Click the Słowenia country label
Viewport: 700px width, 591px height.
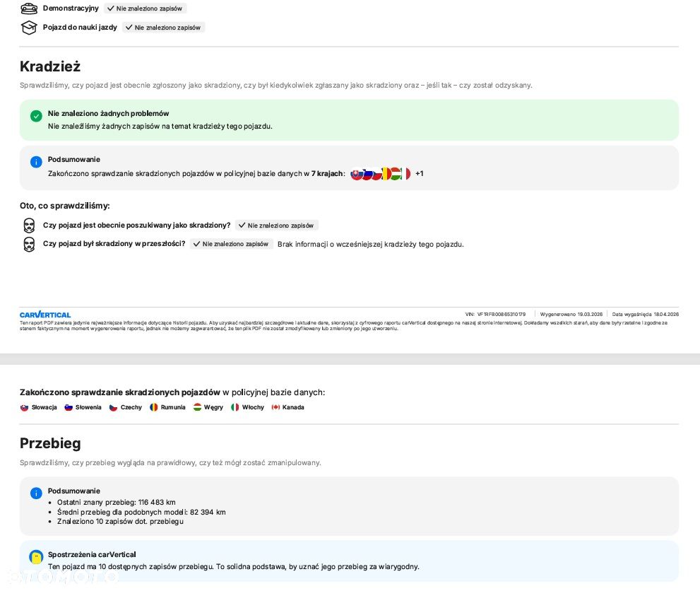tap(88, 407)
